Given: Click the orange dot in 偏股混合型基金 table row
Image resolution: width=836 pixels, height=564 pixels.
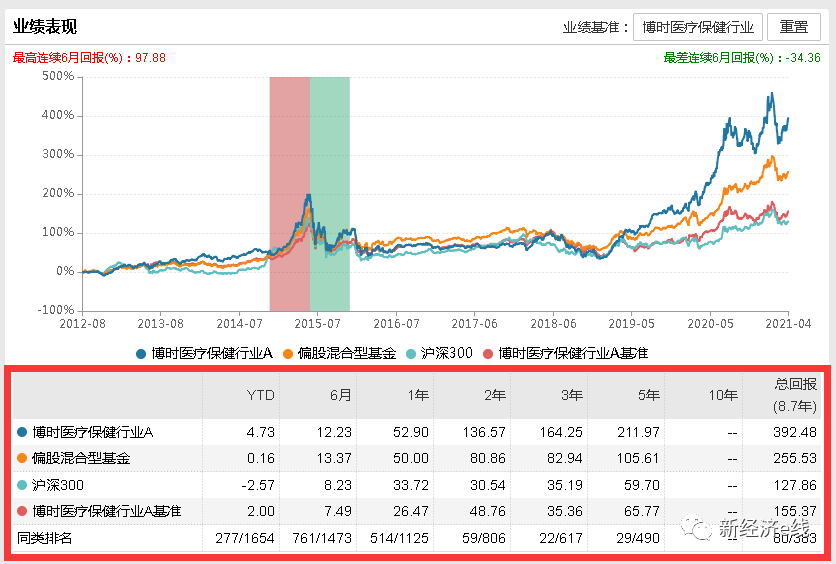Looking at the screenshot, I should tap(22, 458).
